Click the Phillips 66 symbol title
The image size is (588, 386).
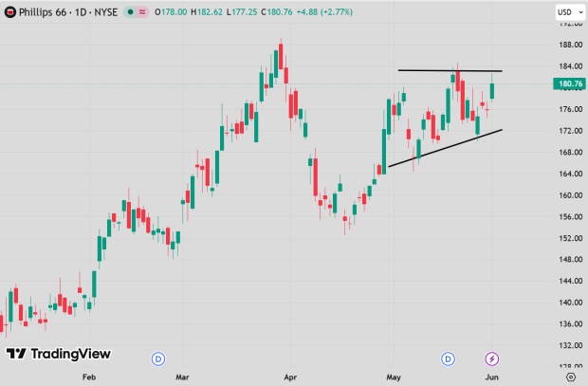coord(68,12)
